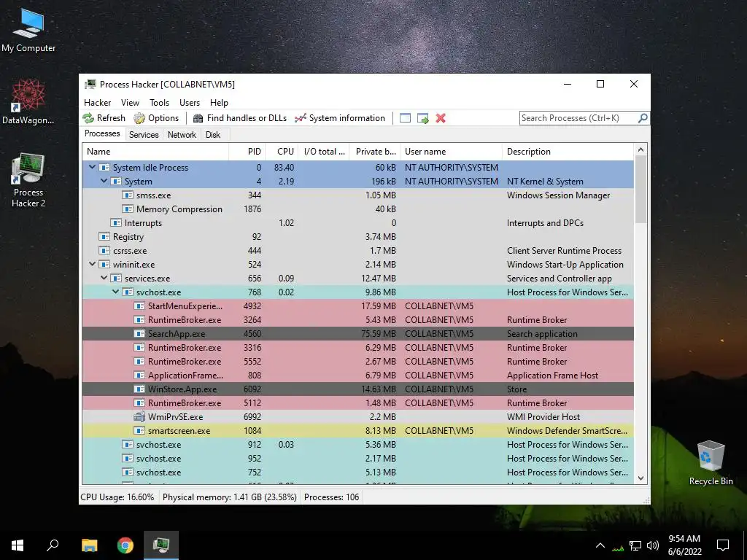Sort by the Name column header

pyautogui.click(x=155, y=152)
